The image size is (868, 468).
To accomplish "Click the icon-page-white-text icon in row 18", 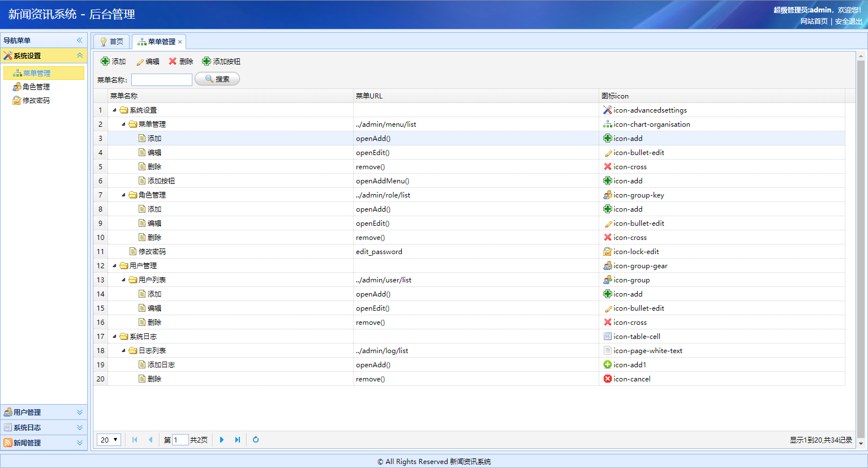I will 608,350.
